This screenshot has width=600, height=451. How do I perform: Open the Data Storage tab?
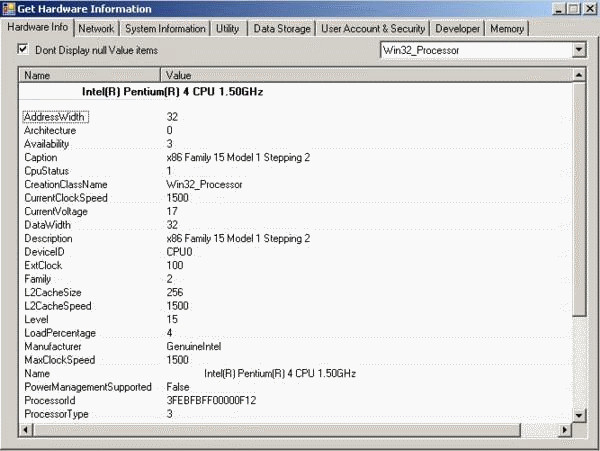(282, 29)
